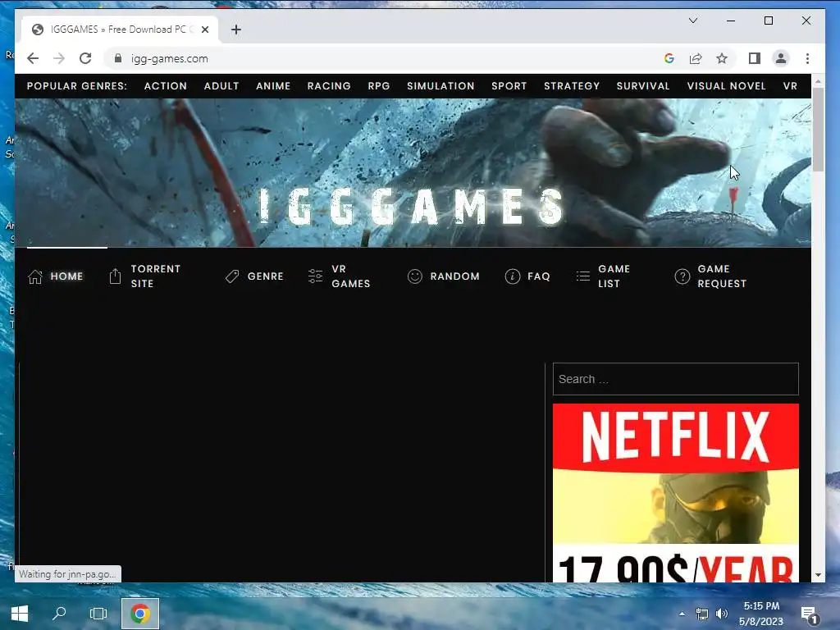The width and height of the screenshot is (840, 630).
Task: Share this page using the share icon
Action: 696,58
